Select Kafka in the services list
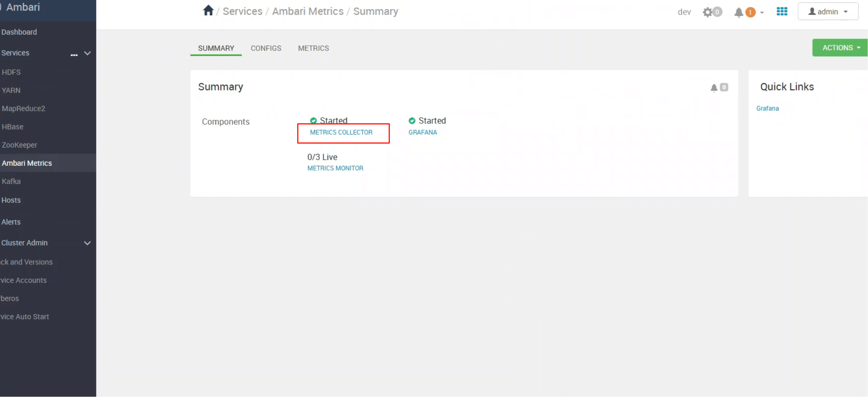The width and height of the screenshot is (868, 397). pyautogui.click(x=11, y=181)
